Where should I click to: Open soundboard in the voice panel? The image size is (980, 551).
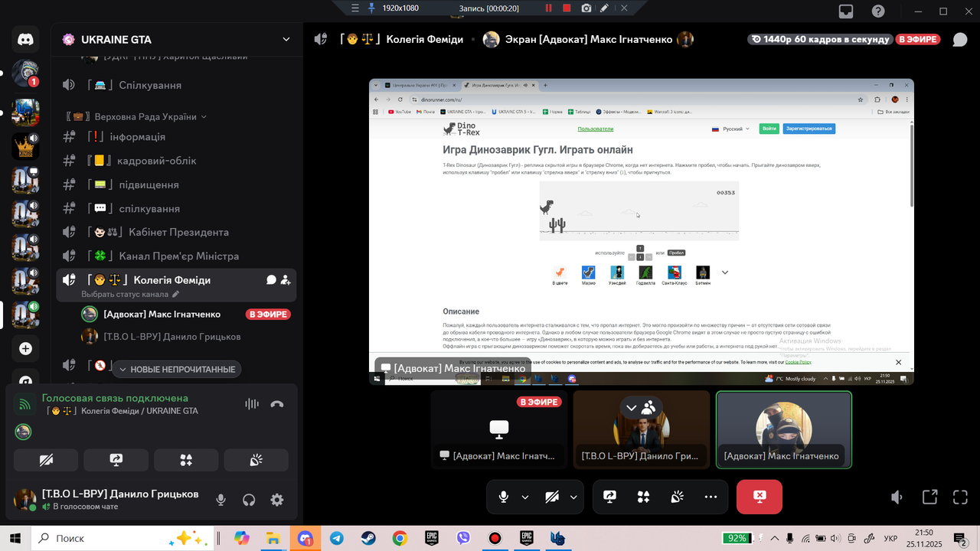[256, 460]
